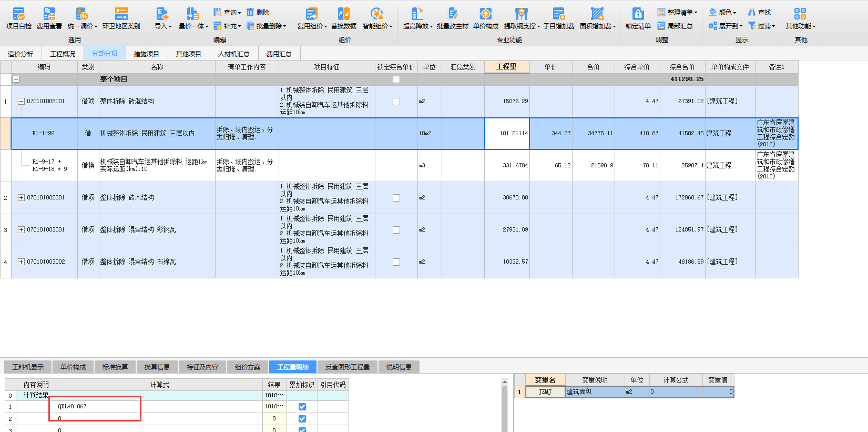The image size is (868, 432).
Task: Sort by the 工程量 column header
Action: 507,67
